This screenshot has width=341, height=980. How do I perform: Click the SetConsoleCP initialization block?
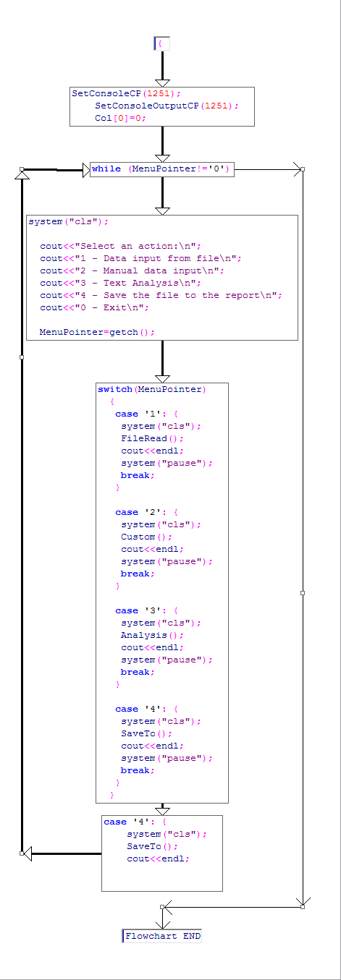point(162,106)
